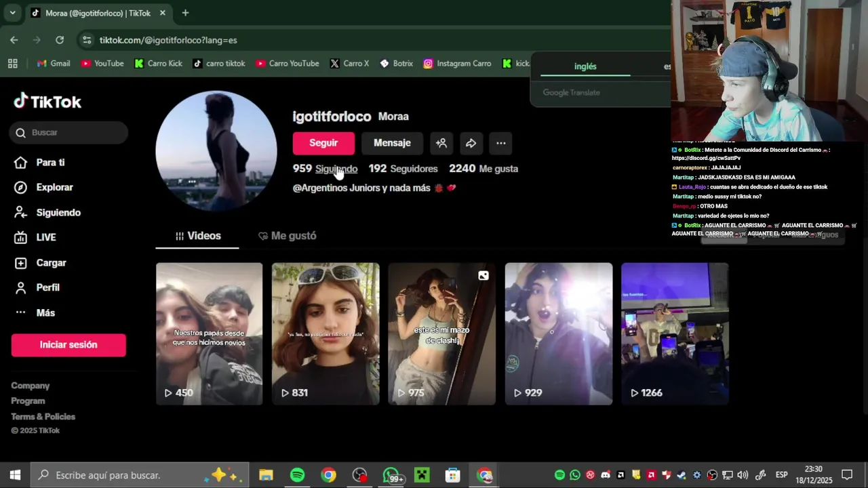Click the Mensaje button

tap(392, 143)
